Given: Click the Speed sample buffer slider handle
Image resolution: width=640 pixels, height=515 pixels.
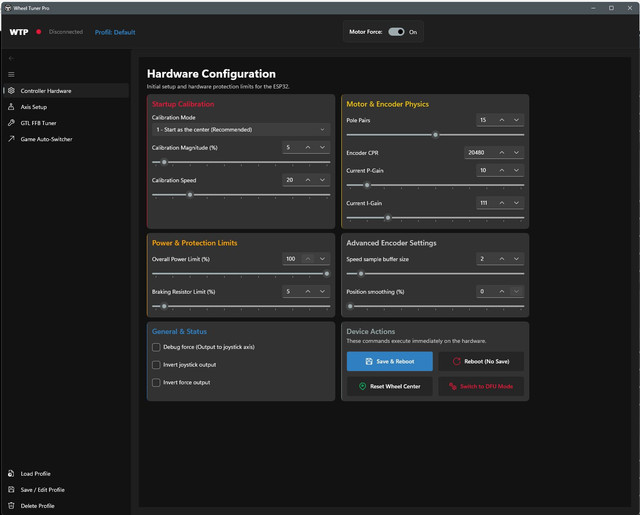Looking at the screenshot, I should pyautogui.click(x=361, y=273).
